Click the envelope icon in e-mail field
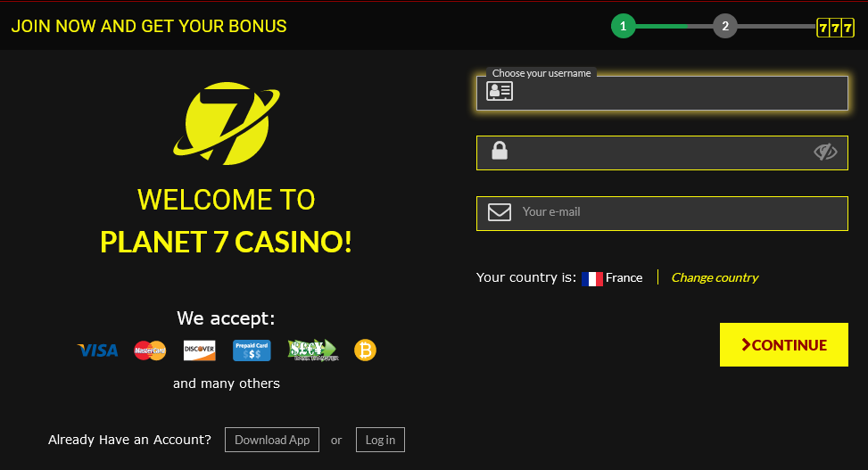This screenshot has height=470, width=868. 500,212
